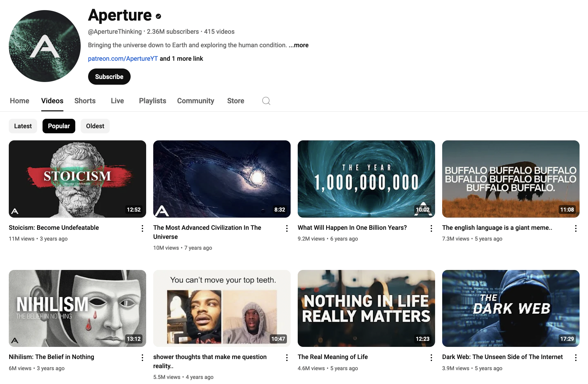The image size is (588, 384).
Task: Play the galaxy eye thumbnail video
Action: tap(222, 179)
